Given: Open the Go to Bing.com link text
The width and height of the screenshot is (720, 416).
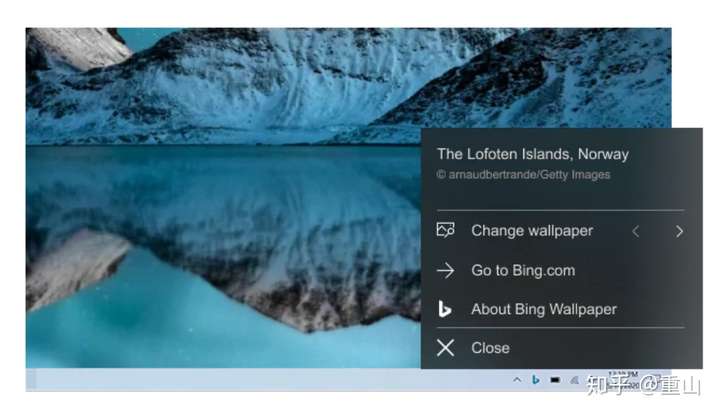Looking at the screenshot, I should 523,270.
